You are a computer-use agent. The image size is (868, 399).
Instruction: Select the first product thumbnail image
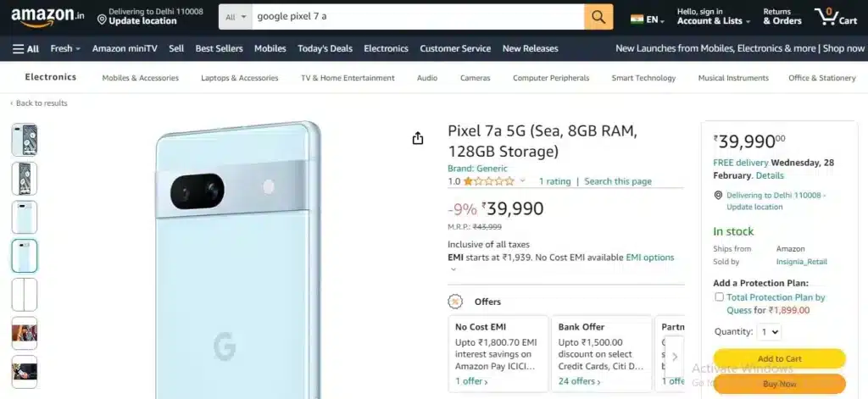point(25,140)
